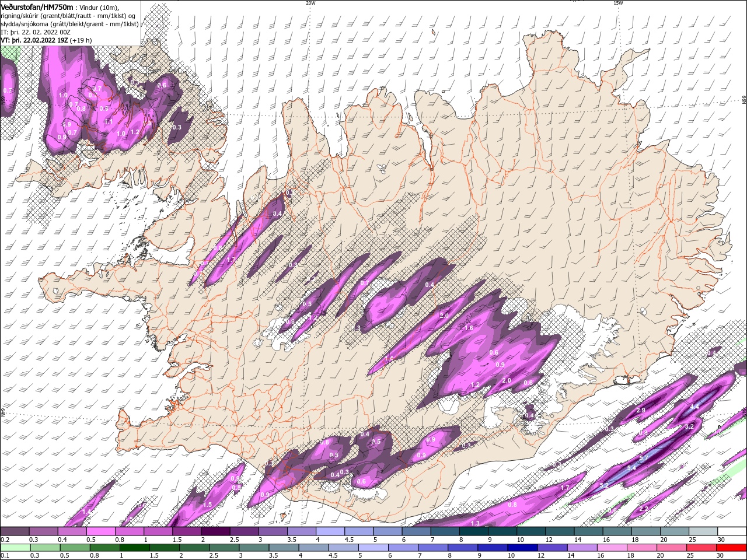Pick the 0.2 dark mauve snow-scale swatch
747x560 pixels.
[x=15, y=531]
